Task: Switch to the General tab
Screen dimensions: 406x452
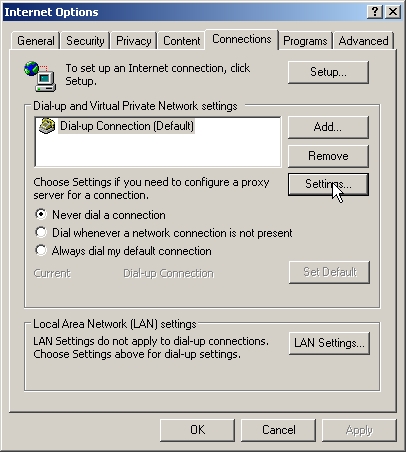Action: coord(36,41)
